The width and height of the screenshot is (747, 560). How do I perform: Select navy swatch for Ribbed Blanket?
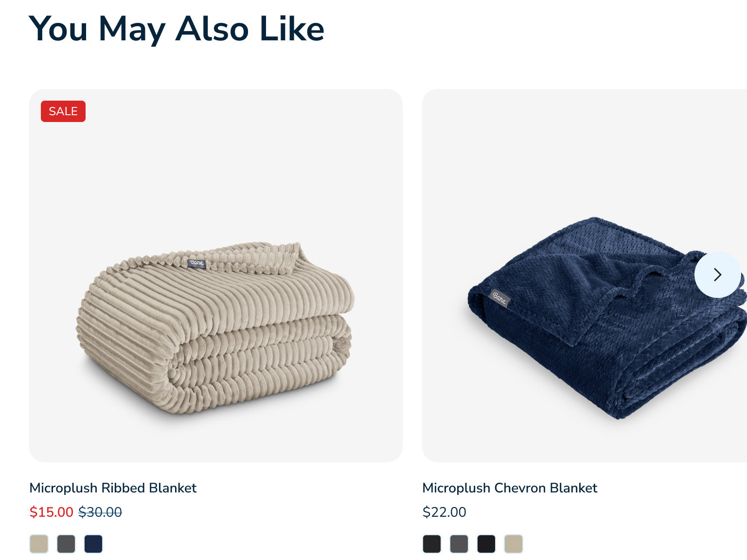click(x=93, y=544)
